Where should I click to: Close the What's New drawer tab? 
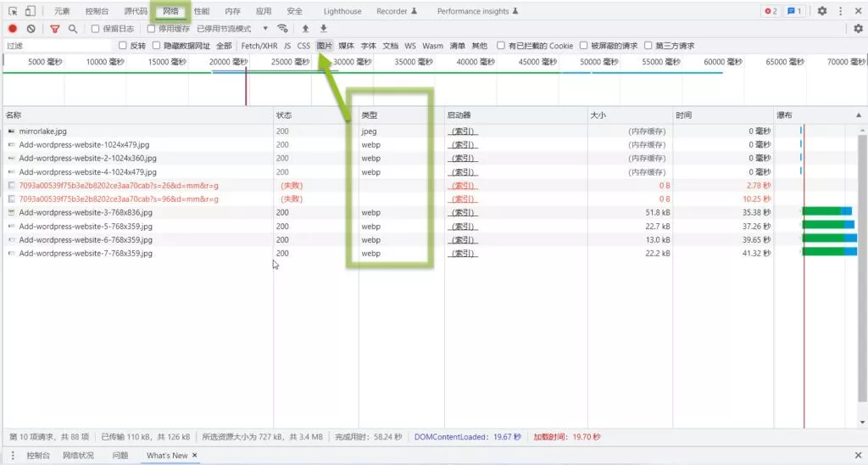pyautogui.click(x=194, y=455)
